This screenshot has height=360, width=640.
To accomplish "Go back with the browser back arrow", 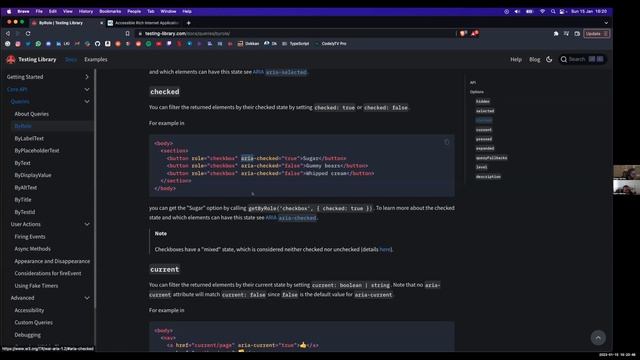I will click(8, 33).
